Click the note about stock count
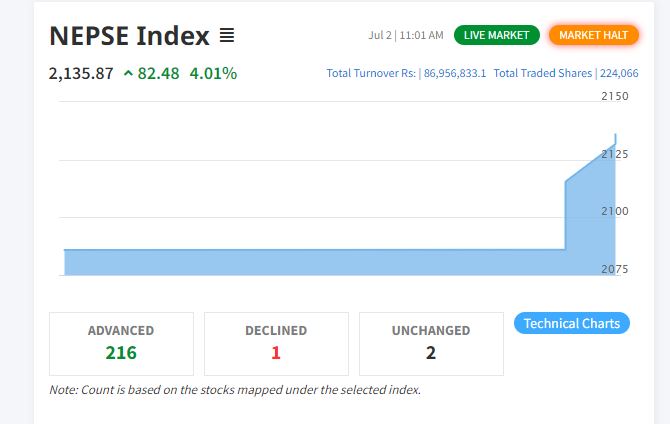 (235, 390)
